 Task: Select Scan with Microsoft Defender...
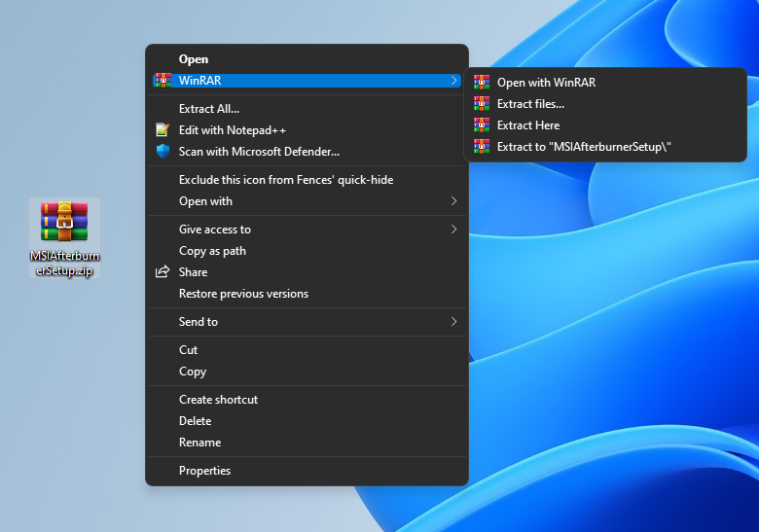click(307, 151)
